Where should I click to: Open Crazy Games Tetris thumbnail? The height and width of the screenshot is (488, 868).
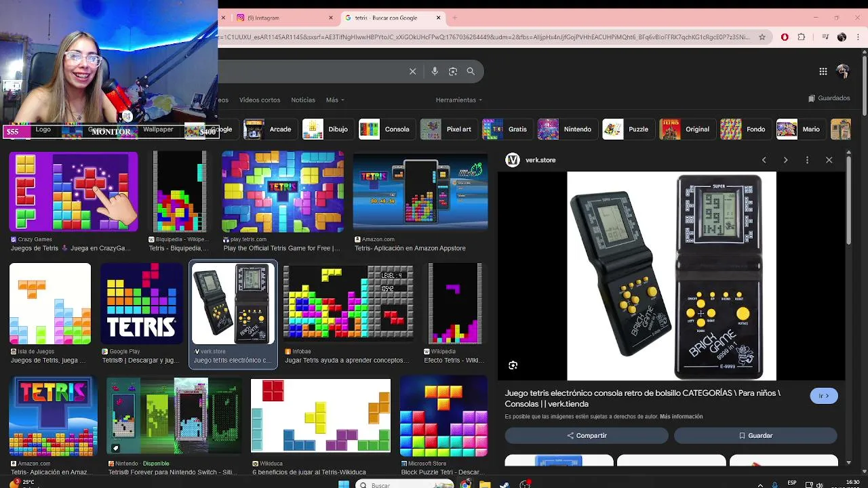(x=73, y=192)
